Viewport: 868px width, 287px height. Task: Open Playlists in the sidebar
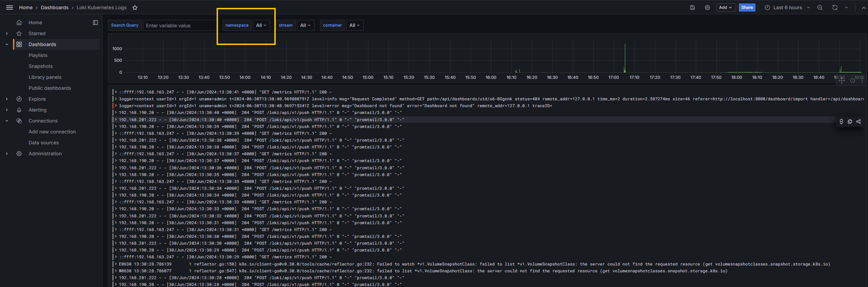coord(38,55)
